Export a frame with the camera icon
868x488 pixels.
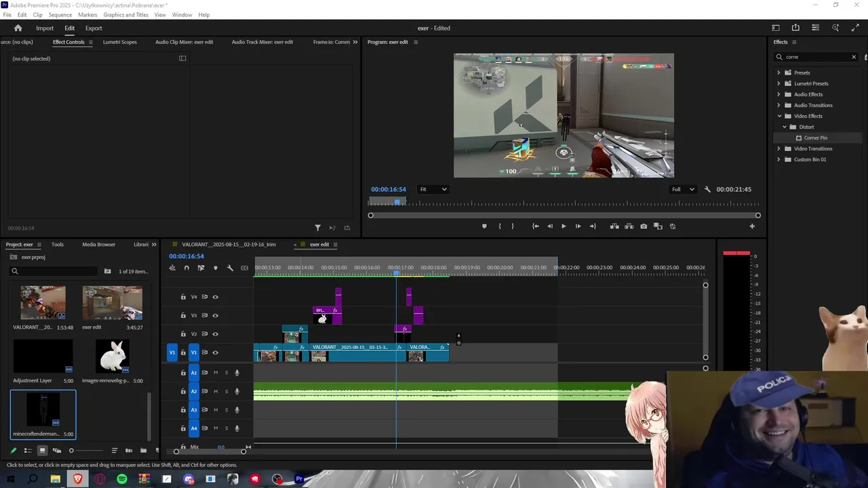[x=644, y=226]
